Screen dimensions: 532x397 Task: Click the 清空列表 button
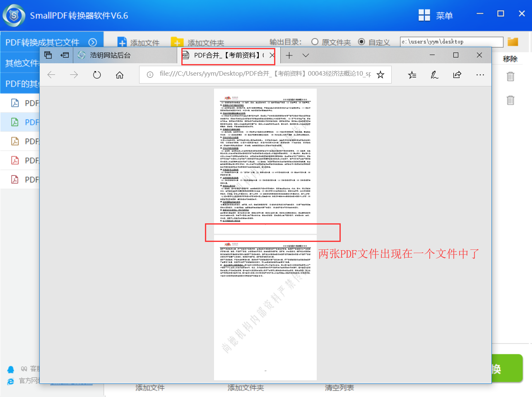pyautogui.click(x=339, y=388)
